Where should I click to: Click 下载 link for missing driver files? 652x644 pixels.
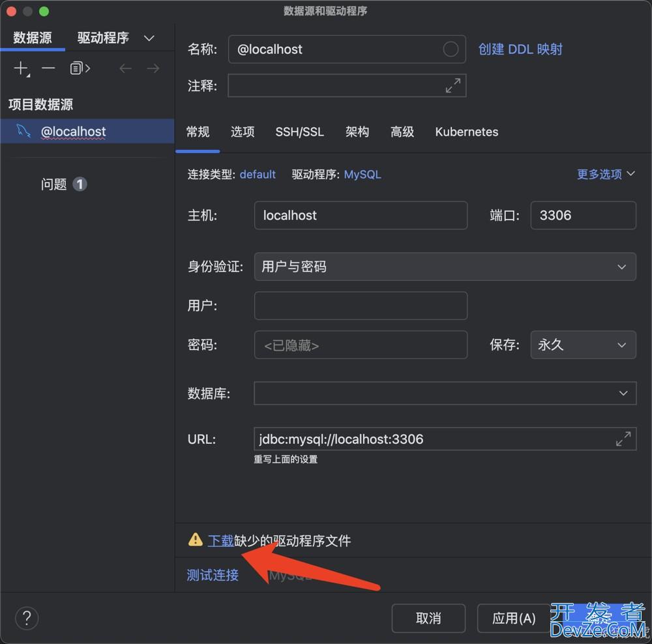pyautogui.click(x=220, y=540)
